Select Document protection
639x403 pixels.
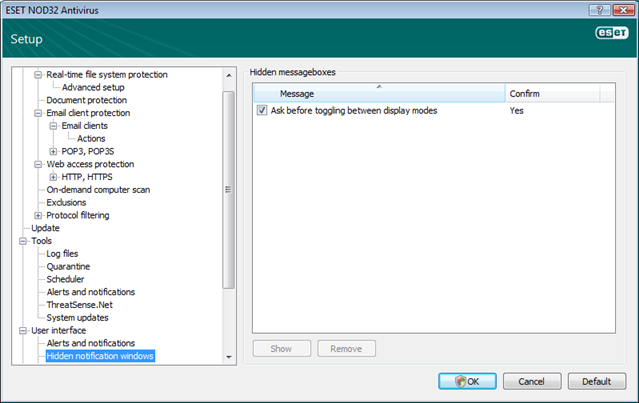(x=86, y=100)
